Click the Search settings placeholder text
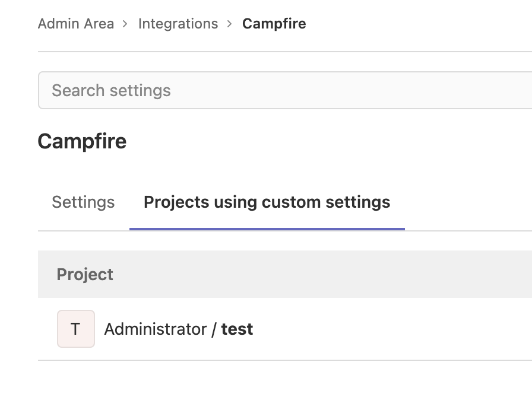Image resolution: width=532 pixels, height=406 pixels. pyautogui.click(x=110, y=90)
